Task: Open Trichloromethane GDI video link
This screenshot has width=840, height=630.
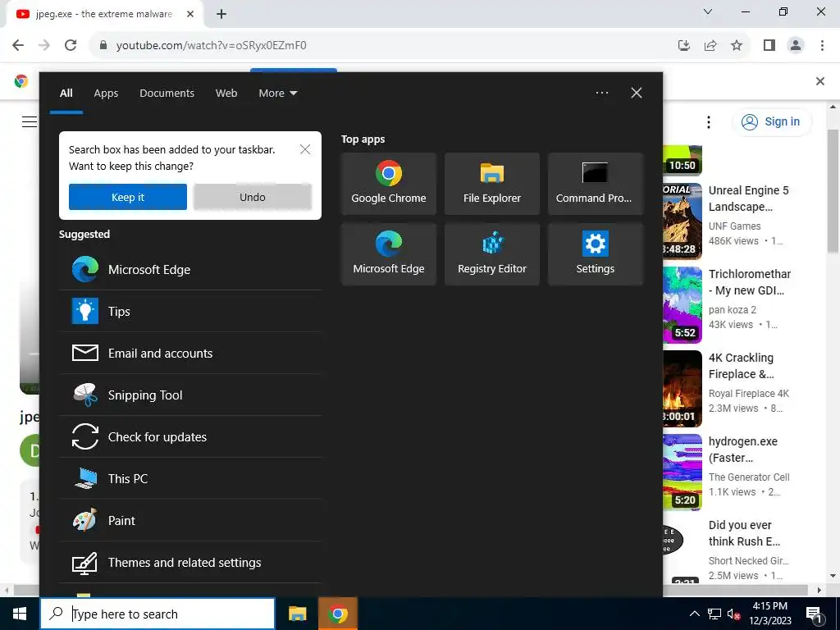Action: point(750,282)
